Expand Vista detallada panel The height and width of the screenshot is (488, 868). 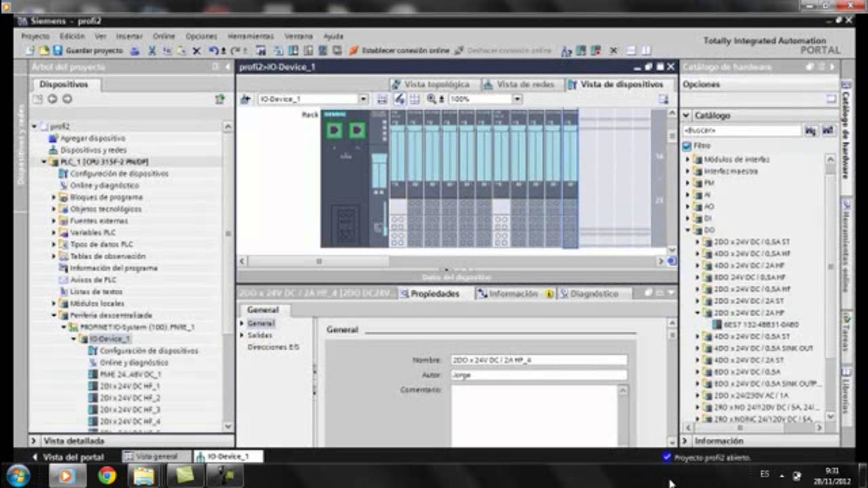[x=35, y=441]
